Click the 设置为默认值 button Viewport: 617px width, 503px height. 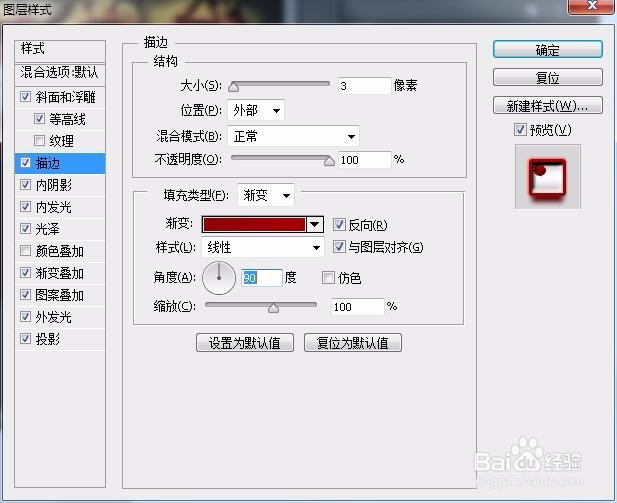pos(245,342)
